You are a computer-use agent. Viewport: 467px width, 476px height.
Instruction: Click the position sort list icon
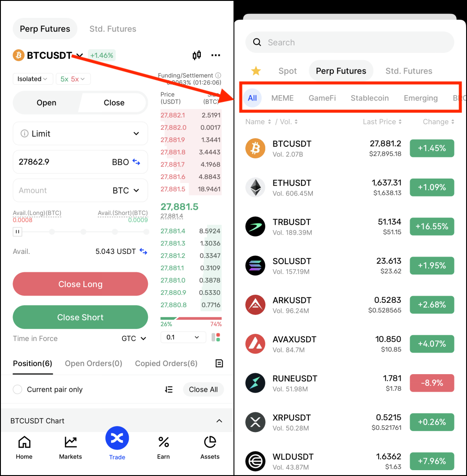click(169, 389)
